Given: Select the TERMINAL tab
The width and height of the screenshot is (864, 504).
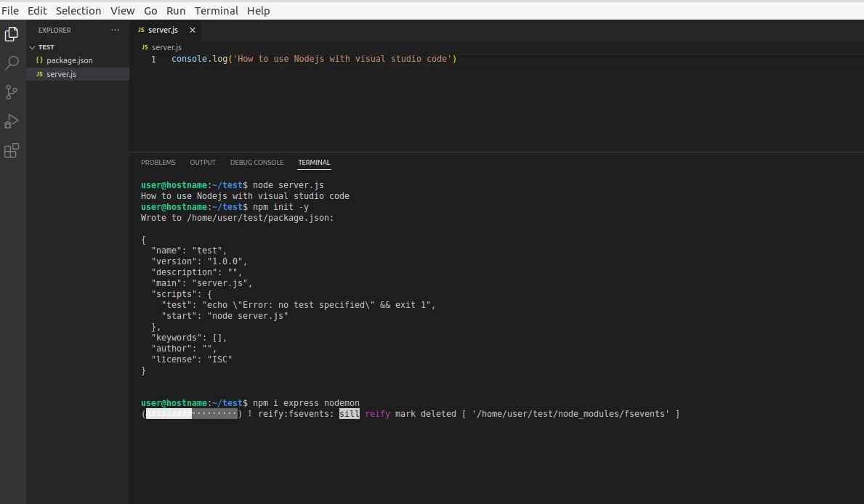Looking at the screenshot, I should pos(314,162).
